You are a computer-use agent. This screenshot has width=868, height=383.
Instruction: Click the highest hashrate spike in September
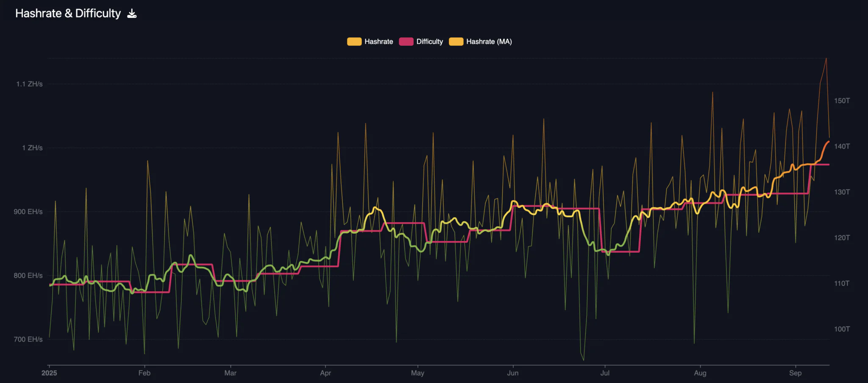click(826, 59)
